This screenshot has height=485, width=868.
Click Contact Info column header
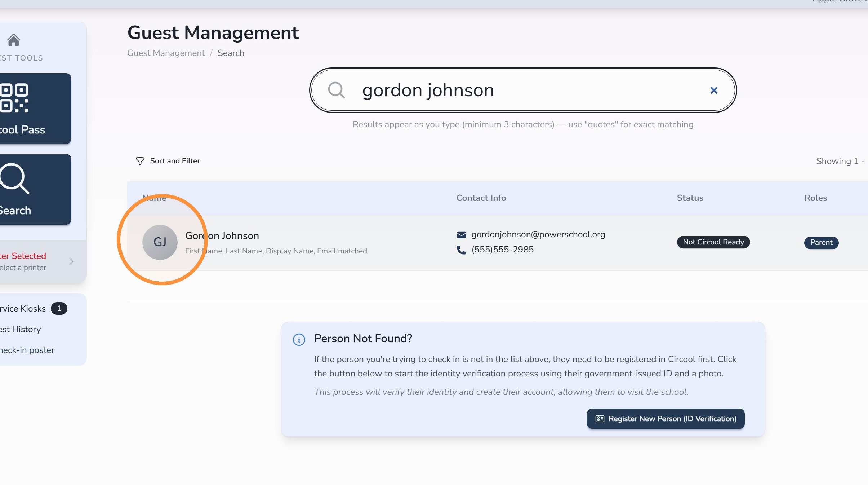click(x=481, y=198)
